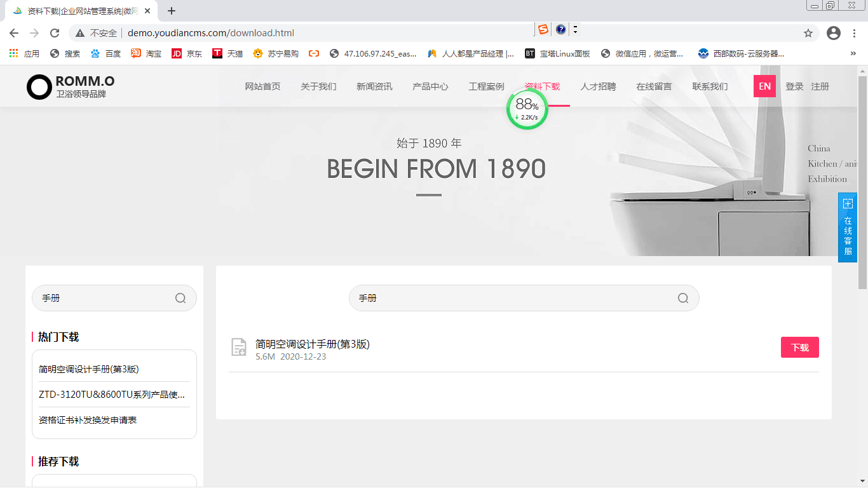Image resolution: width=868 pixels, height=488 pixels.
Task: Click the 注册 register link
Action: [820, 86]
